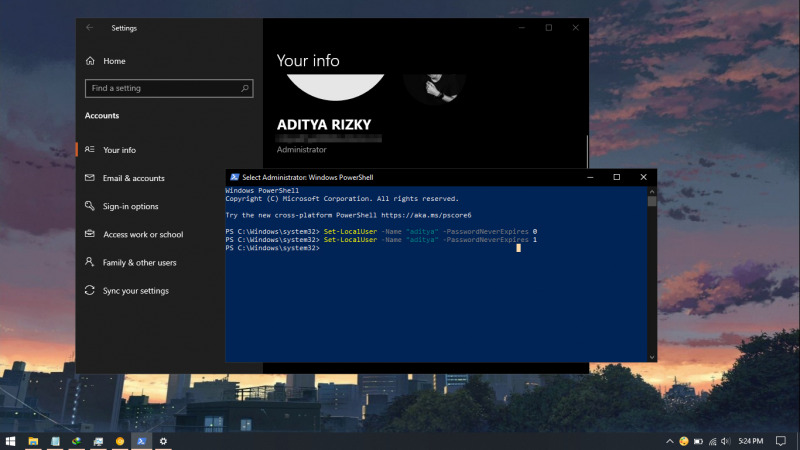Minimize the PowerShell window

590,177
